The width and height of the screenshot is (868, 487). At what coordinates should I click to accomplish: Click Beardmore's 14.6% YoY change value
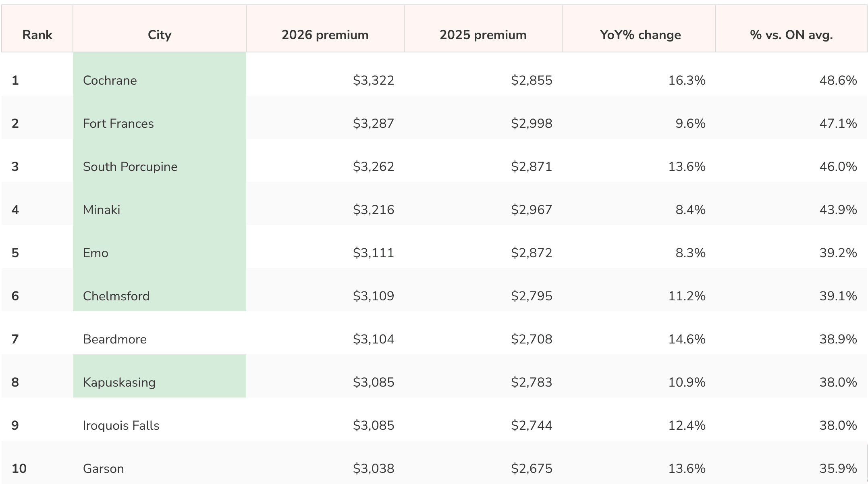687,339
